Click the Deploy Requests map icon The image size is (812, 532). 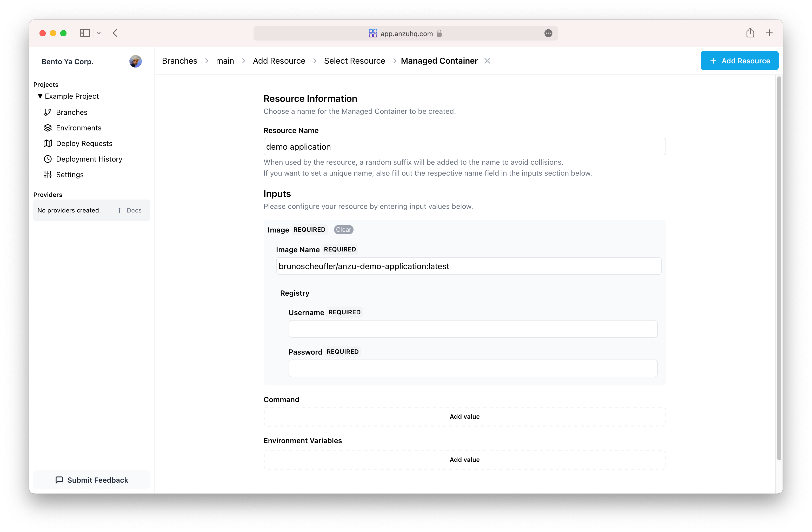[48, 143]
